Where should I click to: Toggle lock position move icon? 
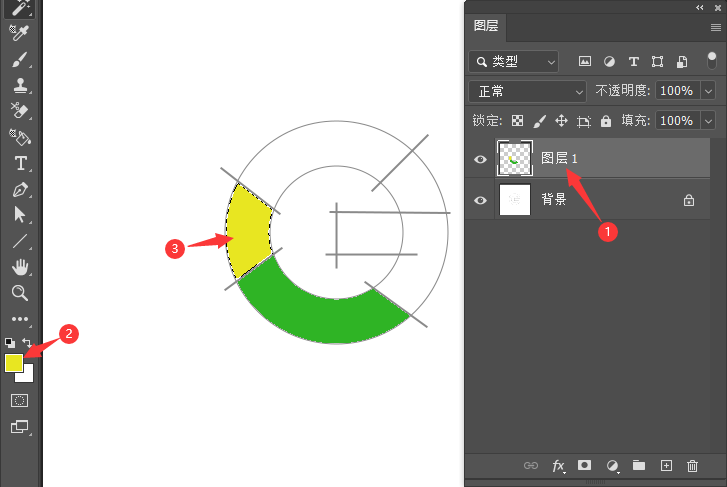(561, 121)
